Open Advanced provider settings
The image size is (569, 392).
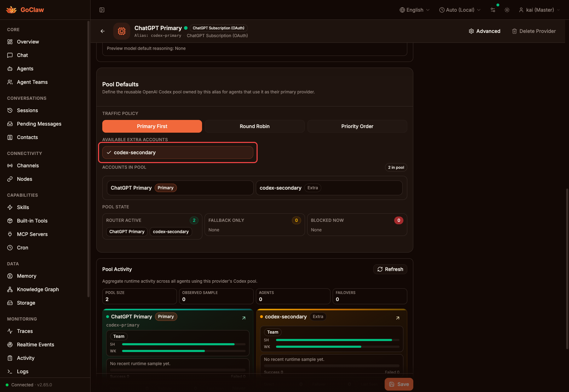coord(484,31)
